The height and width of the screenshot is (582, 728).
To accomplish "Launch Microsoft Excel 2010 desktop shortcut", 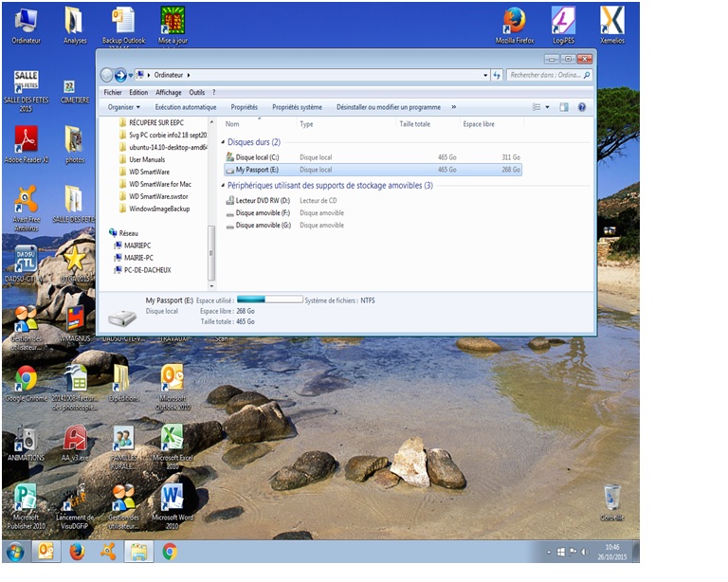I will point(173,447).
